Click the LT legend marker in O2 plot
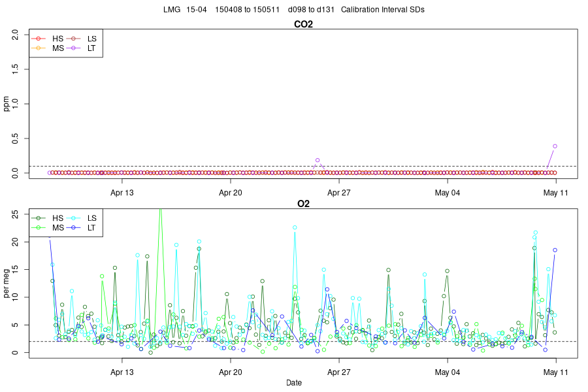 click(73, 227)
